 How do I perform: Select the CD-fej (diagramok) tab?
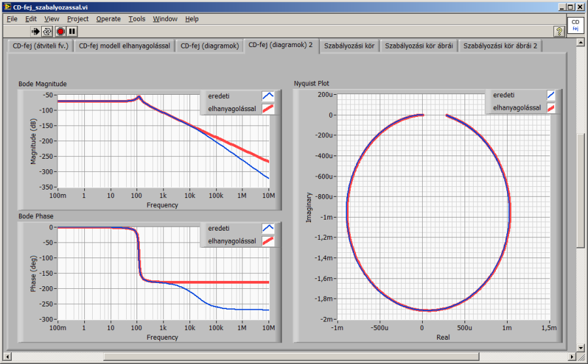pos(208,46)
